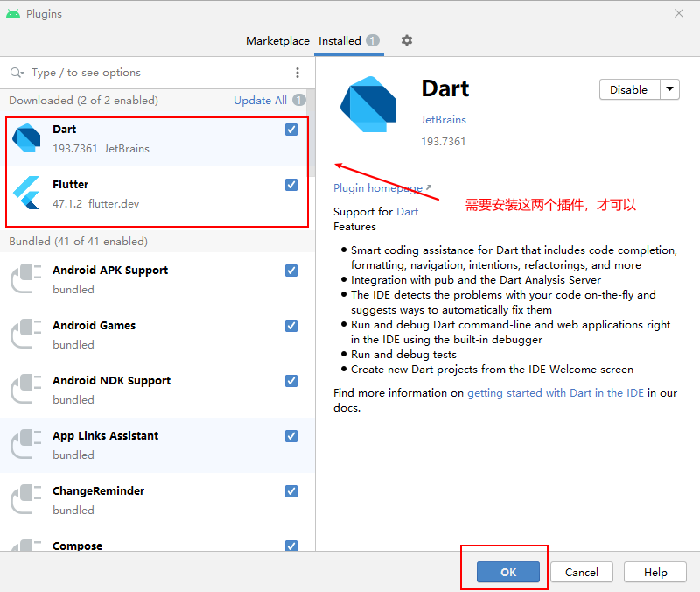Open the plugins settings gear menu
This screenshot has width=700, height=592.
point(406,40)
